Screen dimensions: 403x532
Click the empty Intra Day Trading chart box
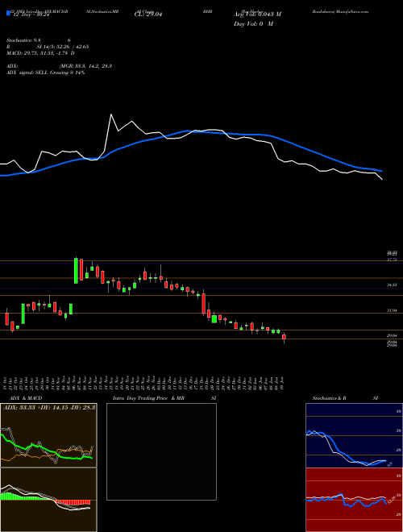(161, 451)
